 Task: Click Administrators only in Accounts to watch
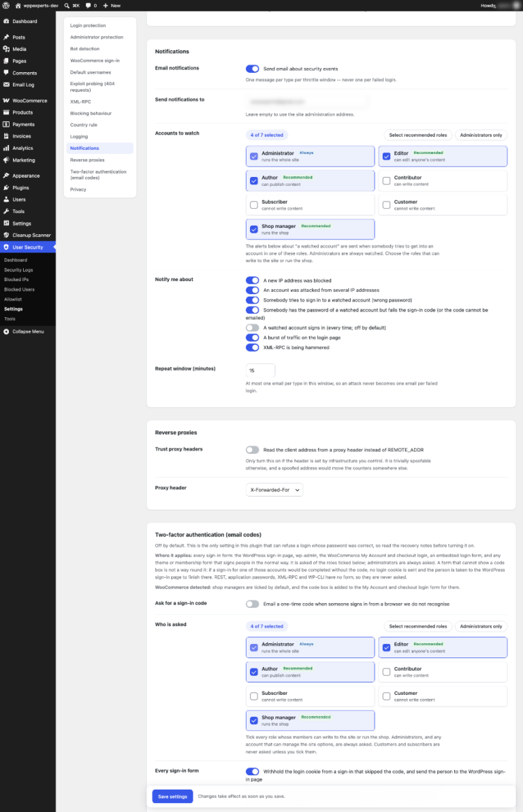point(481,135)
